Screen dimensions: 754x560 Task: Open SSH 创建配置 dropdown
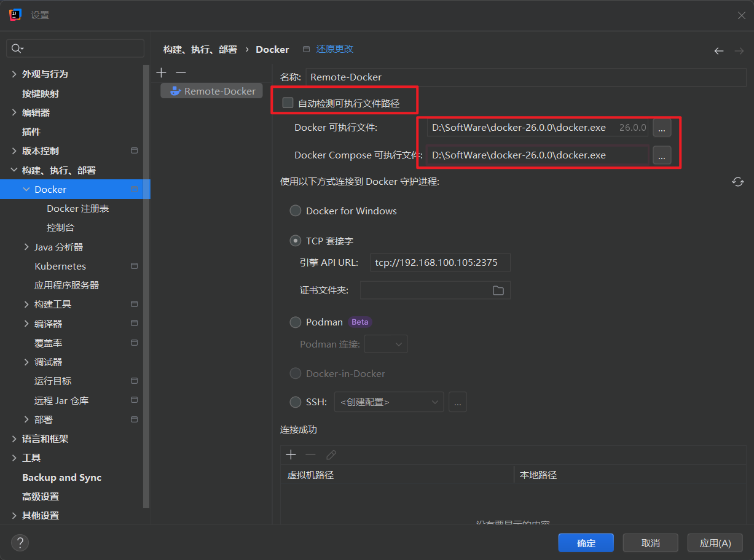click(x=389, y=402)
